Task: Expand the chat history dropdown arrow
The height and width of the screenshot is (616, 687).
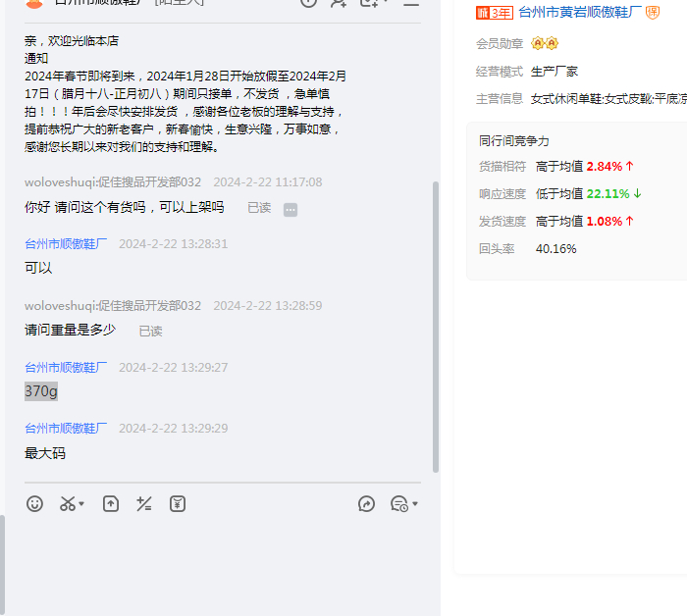Action: point(415,505)
